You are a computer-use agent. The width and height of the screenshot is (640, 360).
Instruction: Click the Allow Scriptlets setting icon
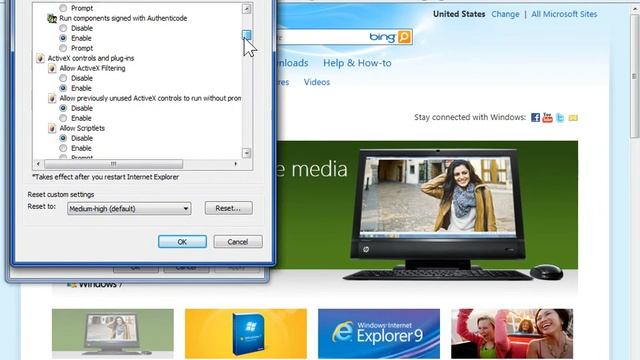click(52, 128)
